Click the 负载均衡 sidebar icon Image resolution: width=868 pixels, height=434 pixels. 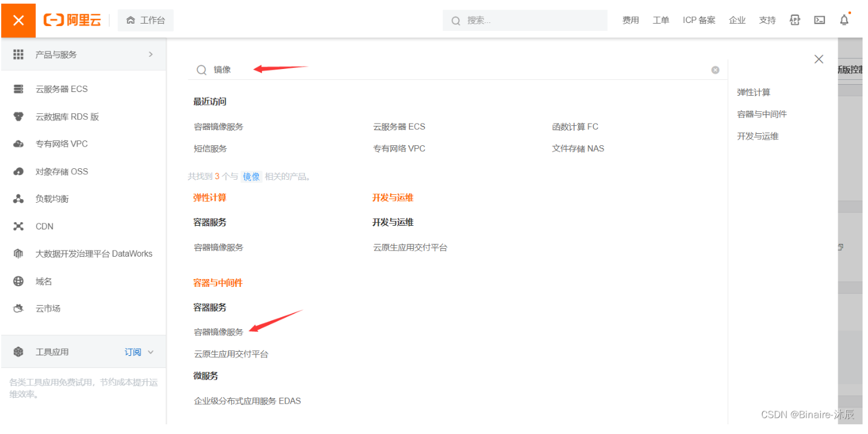[18, 199]
